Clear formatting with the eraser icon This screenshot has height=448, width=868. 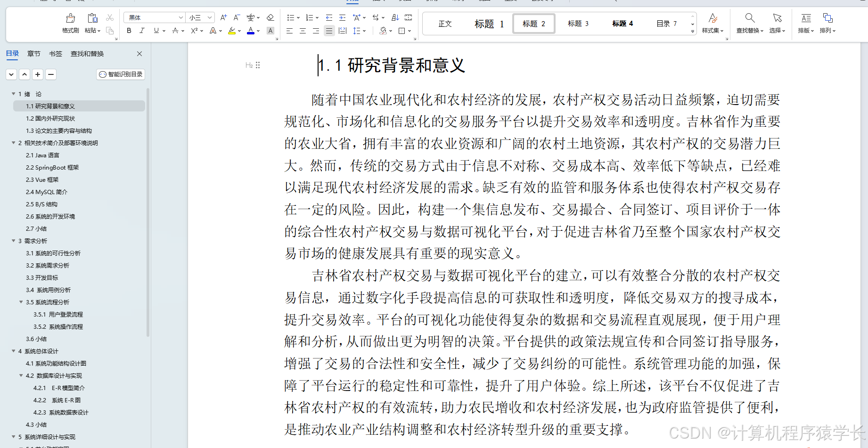pos(270,17)
